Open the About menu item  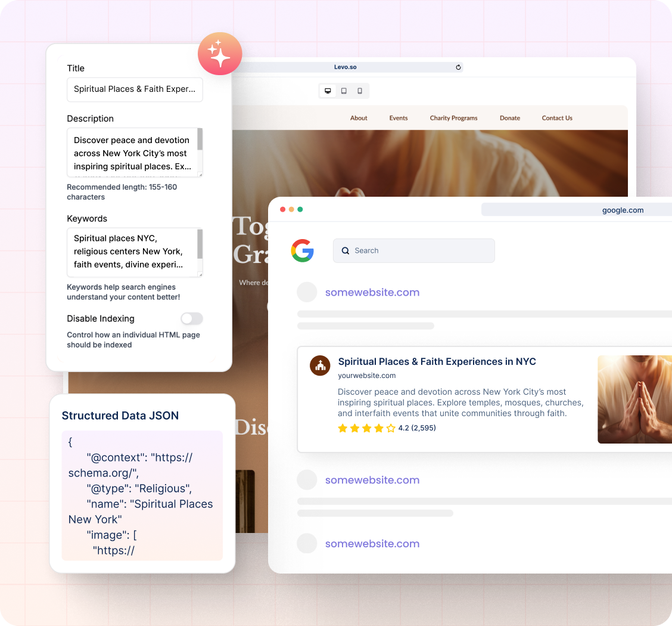click(x=359, y=118)
